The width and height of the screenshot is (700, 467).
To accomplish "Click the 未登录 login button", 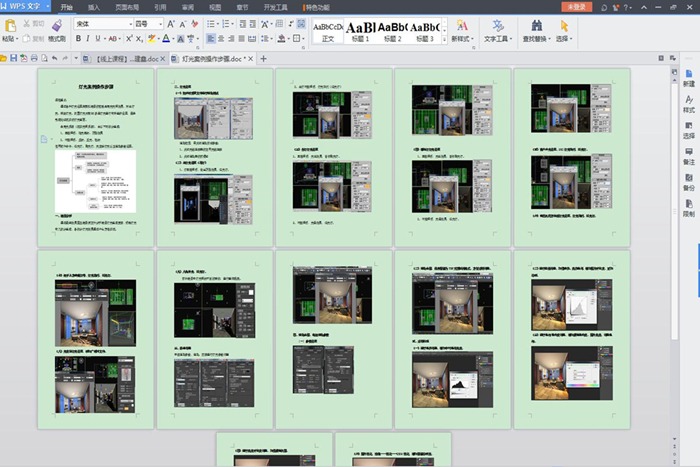I will pyautogui.click(x=576, y=7).
